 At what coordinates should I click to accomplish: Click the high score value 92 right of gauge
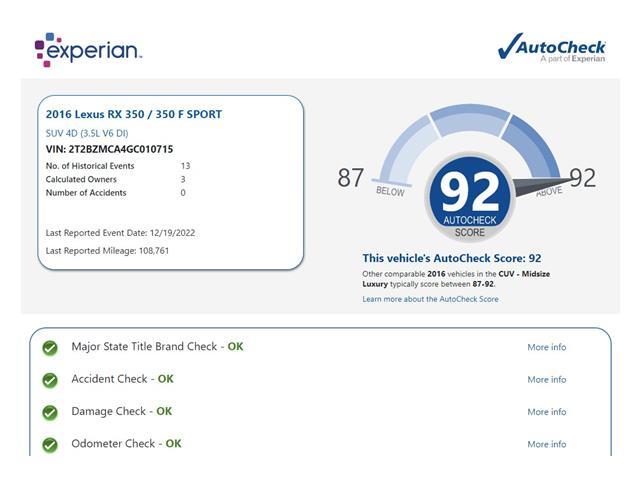click(582, 178)
